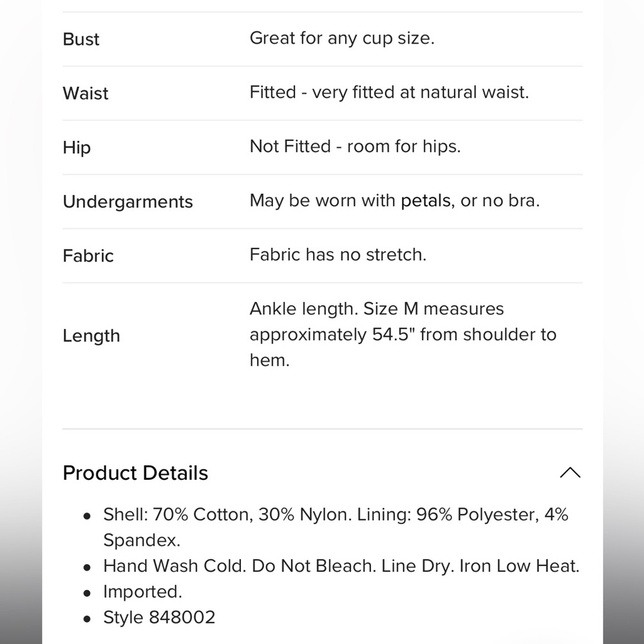Viewport: 644px width, 644px height.
Task: Select the Bust row label
Action: 81,39
